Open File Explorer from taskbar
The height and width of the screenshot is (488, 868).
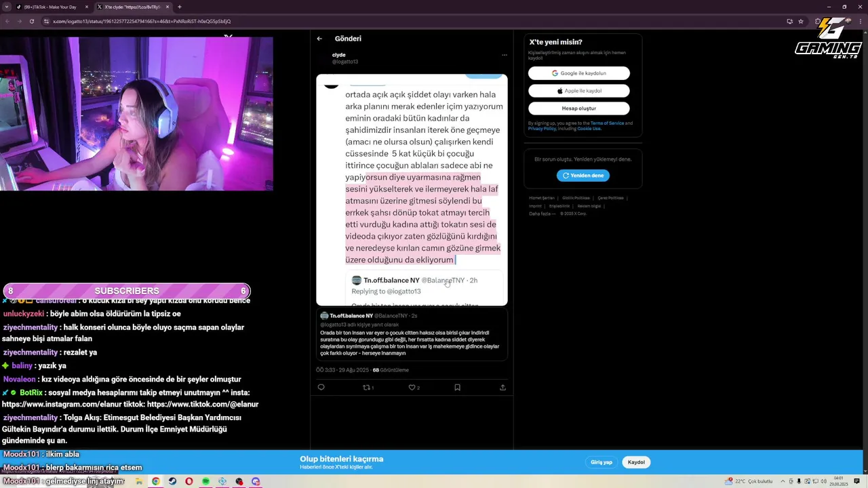139,481
